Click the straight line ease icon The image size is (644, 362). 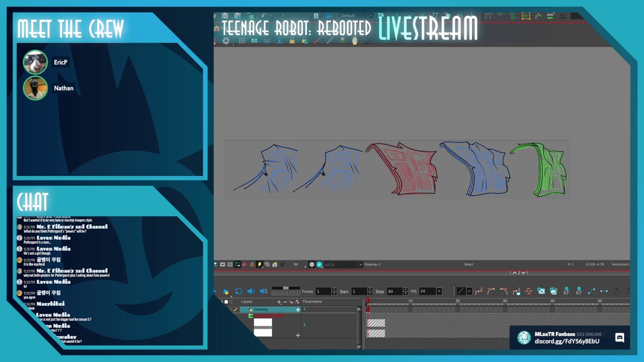(x=461, y=291)
